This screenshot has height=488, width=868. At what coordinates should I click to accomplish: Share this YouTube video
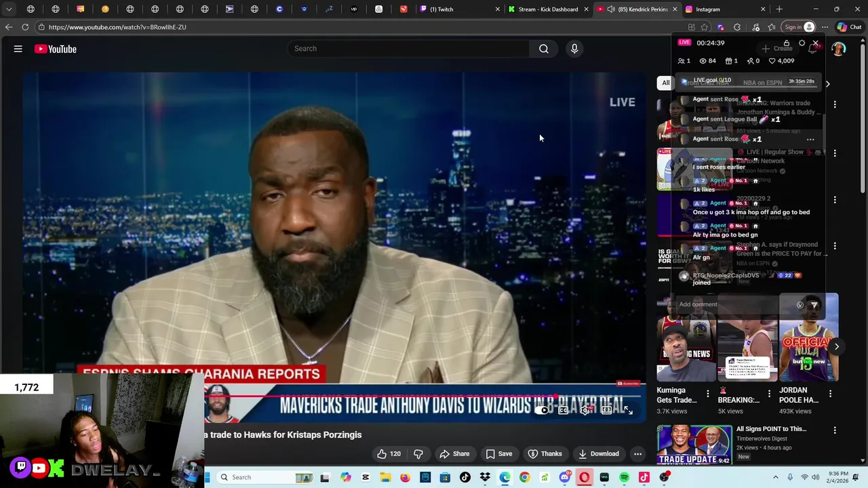click(x=454, y=453)
